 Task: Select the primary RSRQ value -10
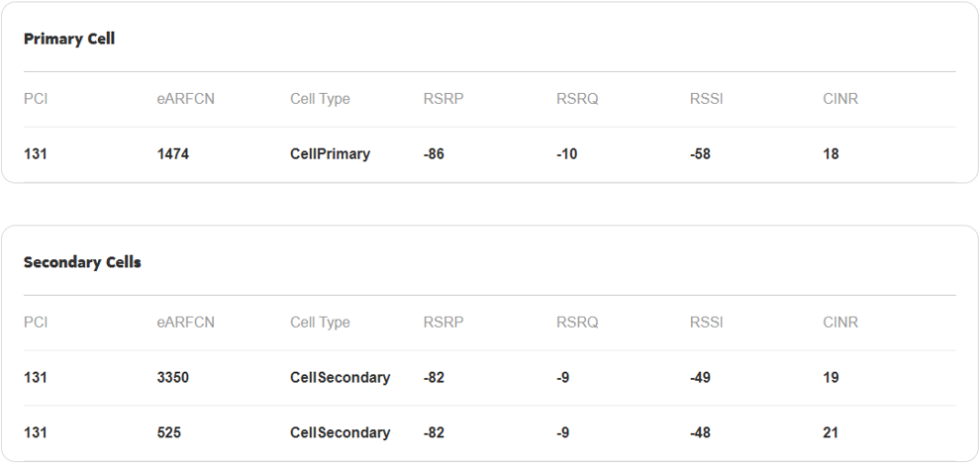click(567, 153)
